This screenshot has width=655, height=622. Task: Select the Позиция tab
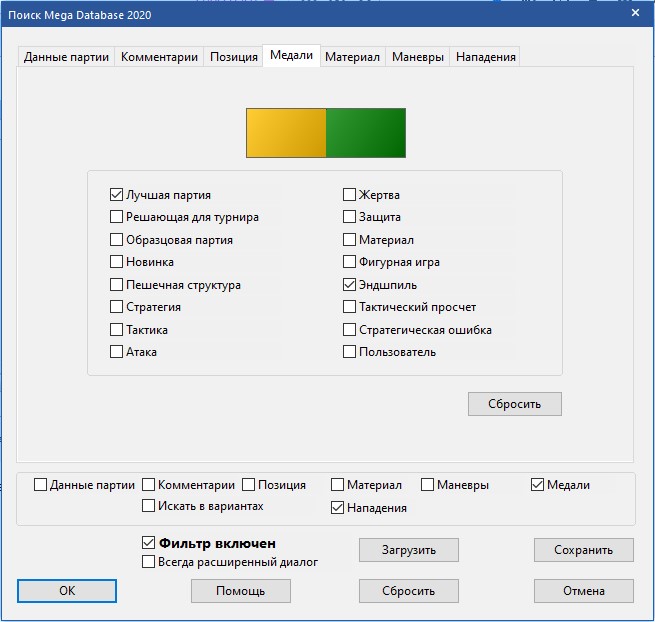(x=234, y=57)
